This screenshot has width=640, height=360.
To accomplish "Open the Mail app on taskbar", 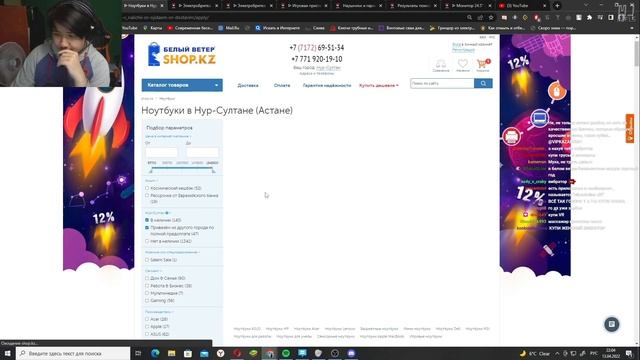I will (204, 353).
